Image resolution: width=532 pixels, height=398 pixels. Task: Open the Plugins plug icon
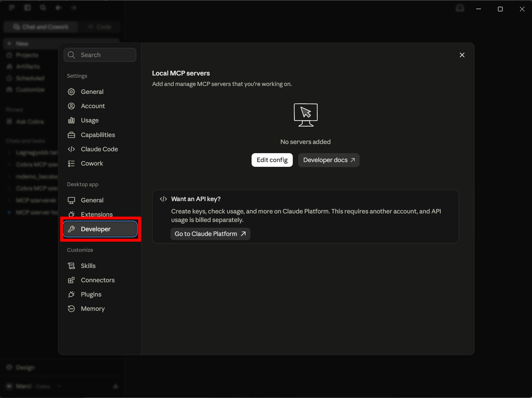click(x=71, y=294)
